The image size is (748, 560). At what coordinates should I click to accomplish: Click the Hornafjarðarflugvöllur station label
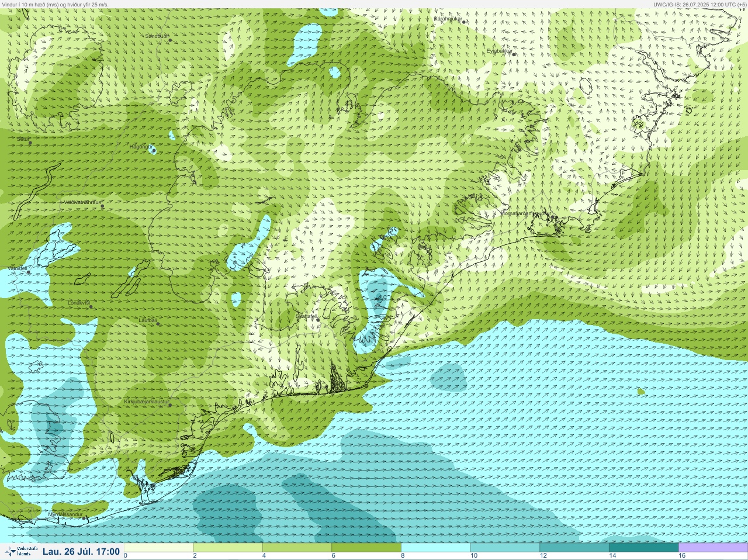click(x=526, y=213)
